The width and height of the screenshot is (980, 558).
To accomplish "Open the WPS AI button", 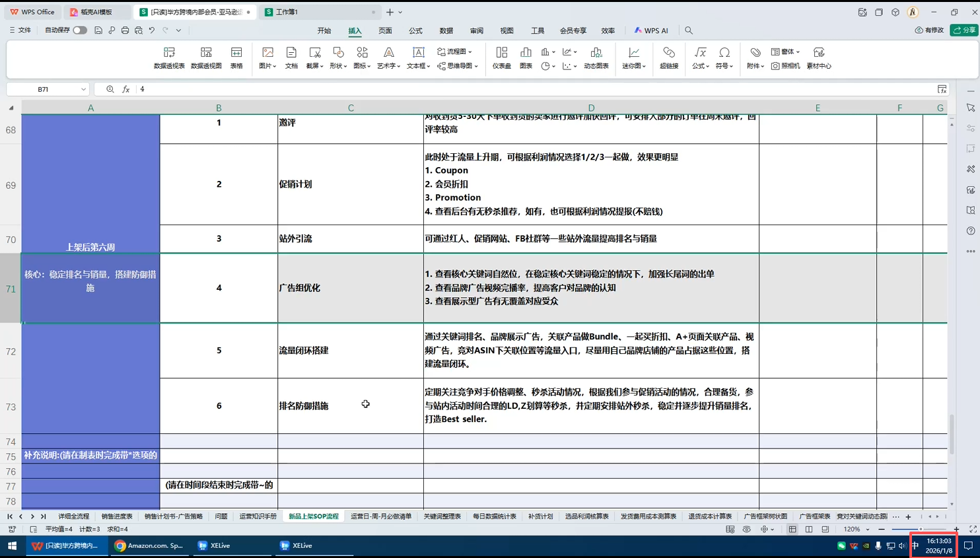I will [x=651, y=30].
